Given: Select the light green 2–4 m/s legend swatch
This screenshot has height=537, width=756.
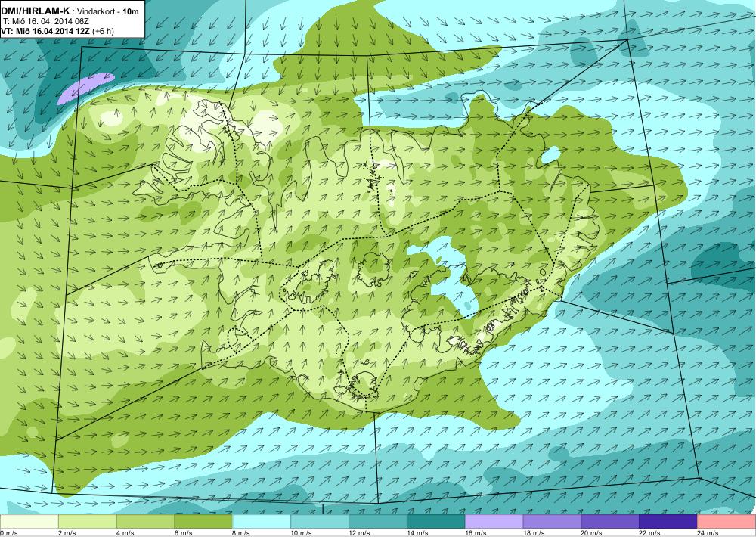Looking at the screenshot, I should click(87, 522).
